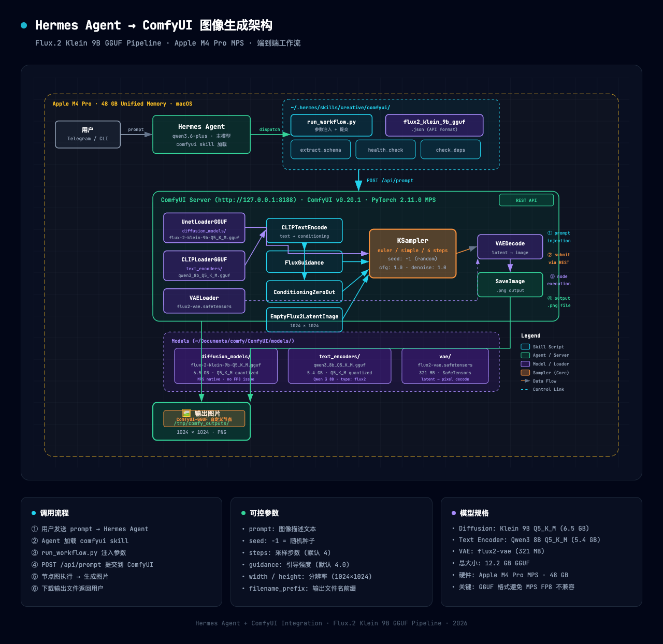Click the '~/.hermes/skills/creative/comfyui/' path label

pos(340,108)
